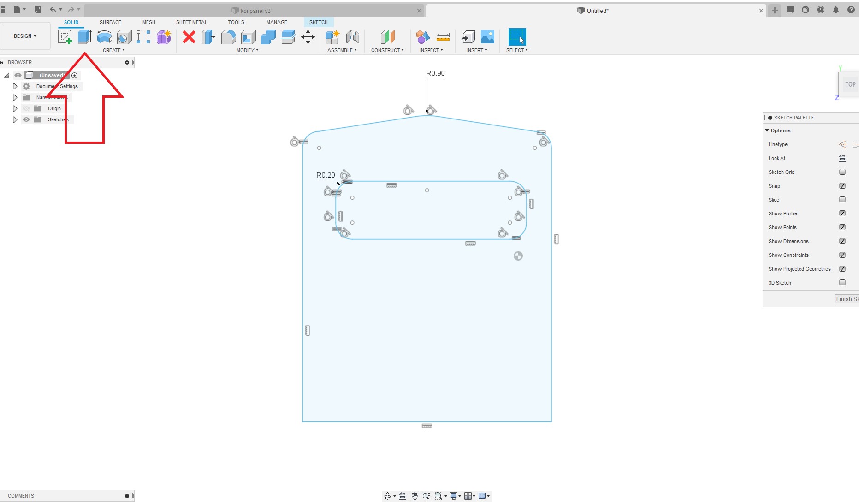Switch to the SHEET METAL tab

(x=191, y=22)
